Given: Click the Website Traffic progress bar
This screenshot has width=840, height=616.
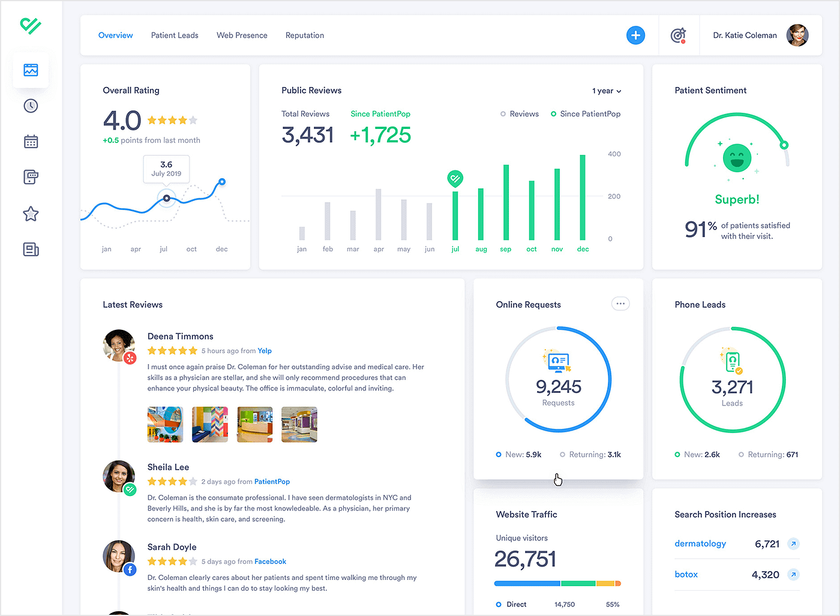Looking at the screenshot, I should pyautogui.click(x=557, y=582).
